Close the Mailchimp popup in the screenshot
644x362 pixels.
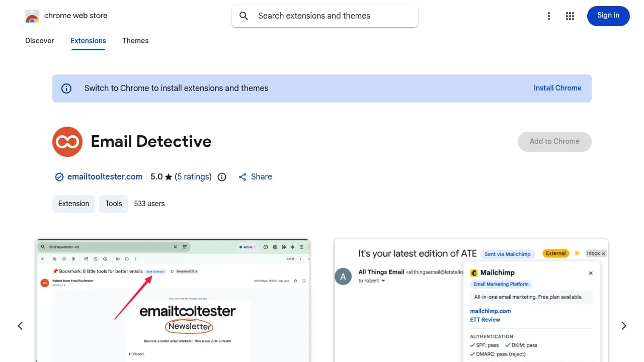click(x=591, y=273)
